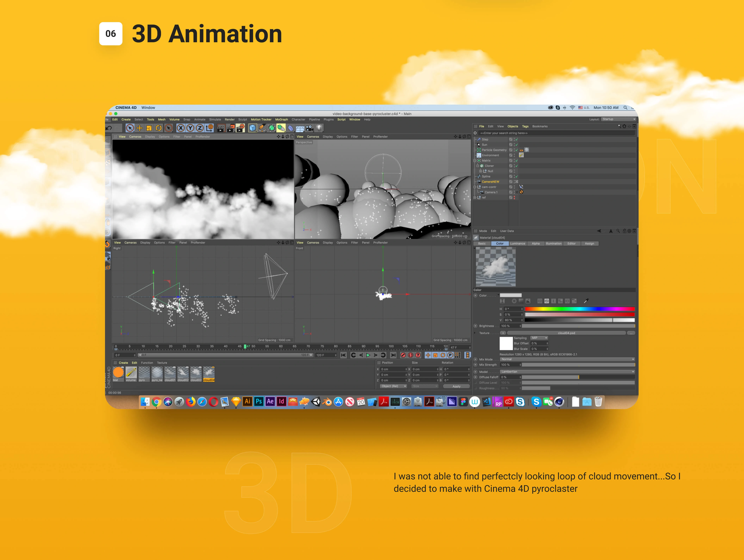Click the Camera object toolbar icon
744x560 pixels.
[x=309, y=128]
